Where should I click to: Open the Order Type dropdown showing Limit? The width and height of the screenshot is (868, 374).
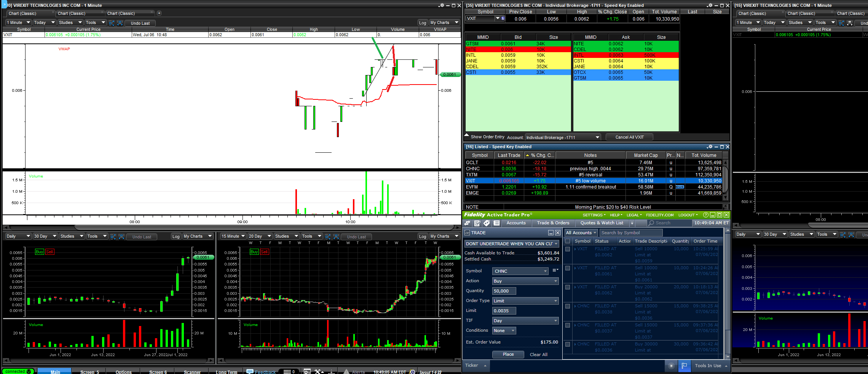(x=525, y=301)
